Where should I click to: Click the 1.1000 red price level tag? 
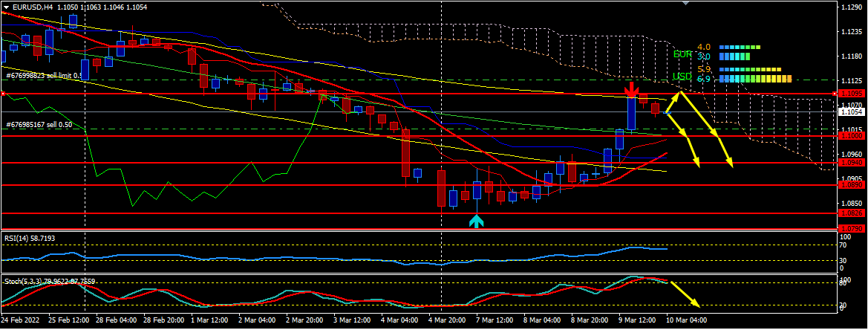(x=851, y=136)
